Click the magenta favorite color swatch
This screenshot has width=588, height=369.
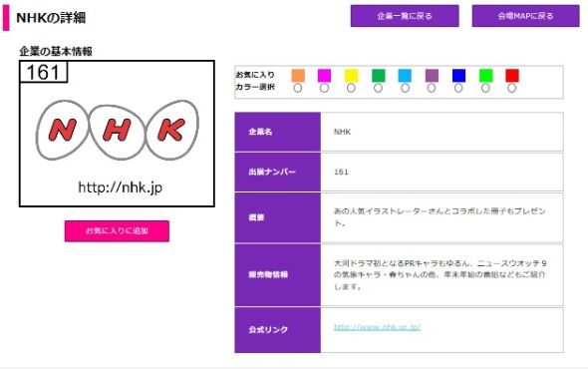click(x=324, y=76)
